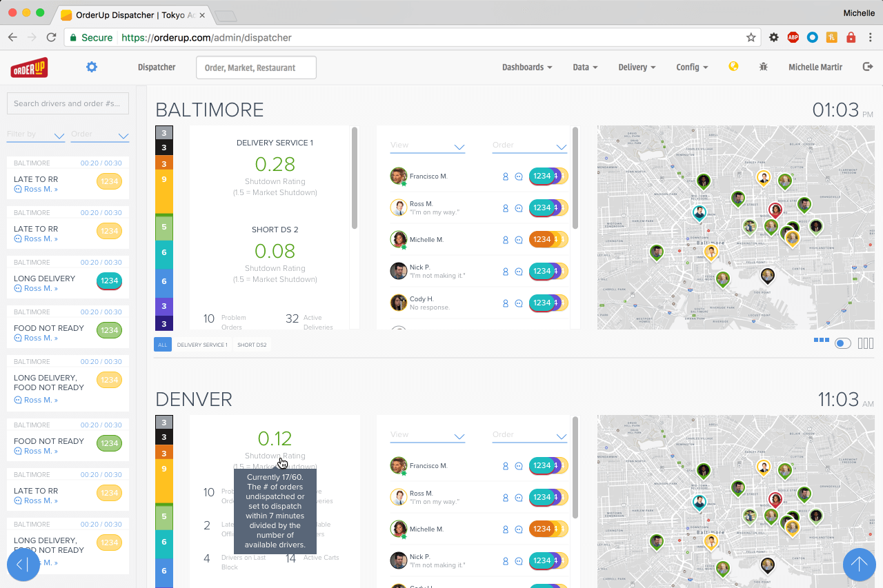883x588 pixels.
Task: Open the Config dropdown menu
Action: [692, 68]
